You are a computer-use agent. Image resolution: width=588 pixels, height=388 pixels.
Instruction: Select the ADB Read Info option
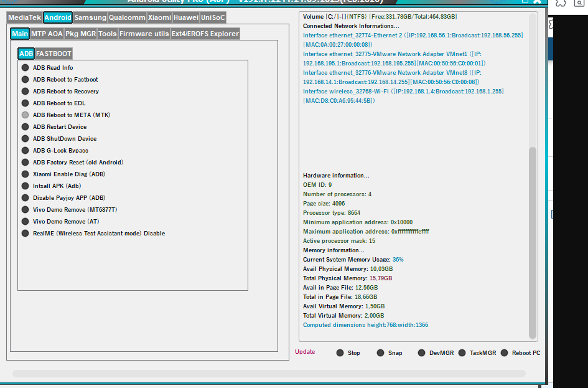47,67
